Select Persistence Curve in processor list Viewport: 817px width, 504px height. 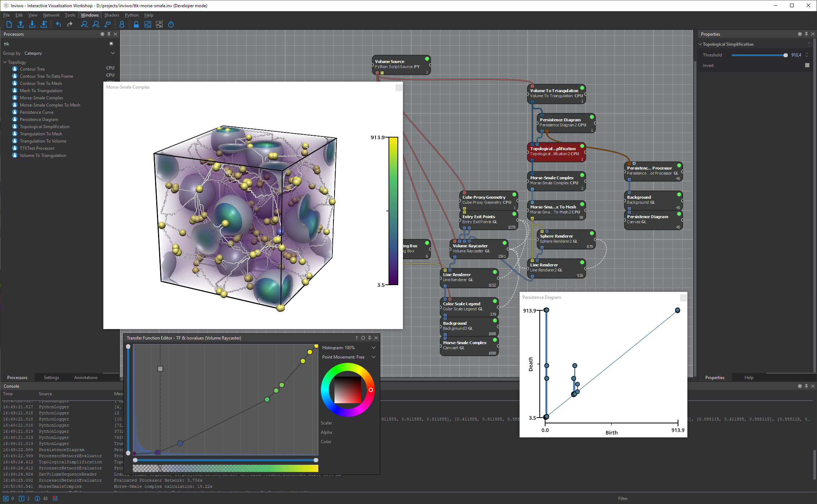coord(36,112)
